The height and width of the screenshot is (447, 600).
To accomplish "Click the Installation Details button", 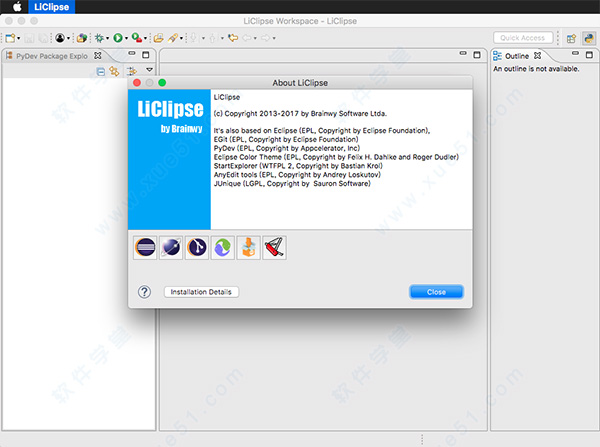I will coord(201,292).
